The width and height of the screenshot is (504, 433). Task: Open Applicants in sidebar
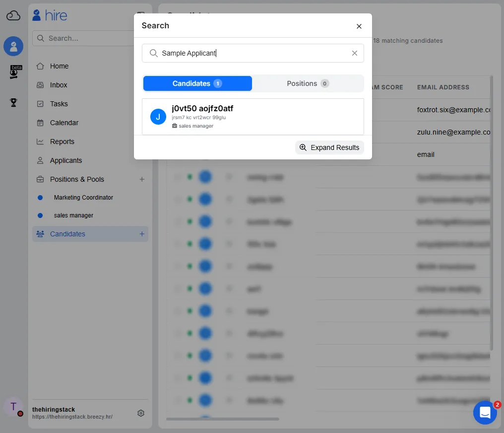66,160
